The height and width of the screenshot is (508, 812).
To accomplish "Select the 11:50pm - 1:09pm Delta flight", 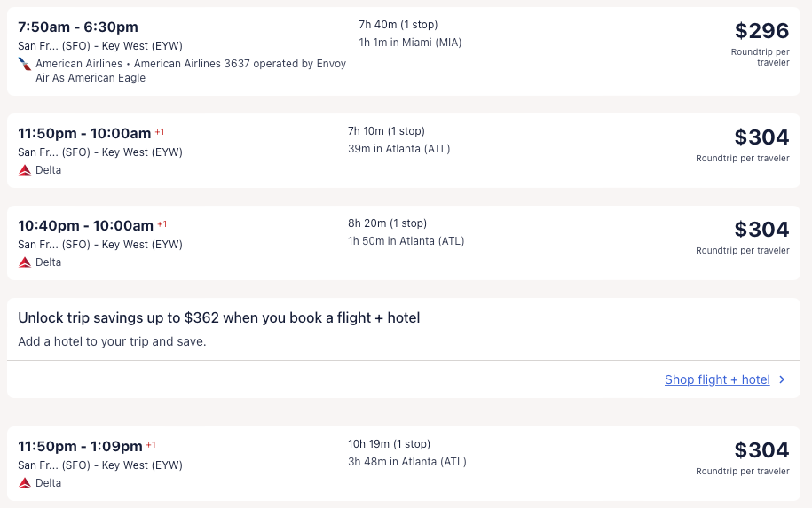I will coord(80,447).
